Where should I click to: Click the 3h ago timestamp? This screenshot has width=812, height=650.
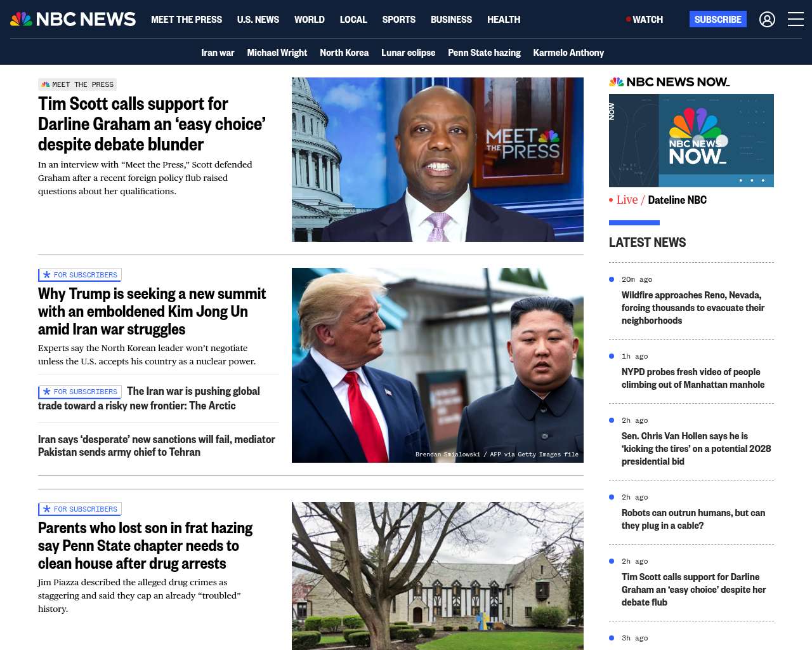pos(635,638)
